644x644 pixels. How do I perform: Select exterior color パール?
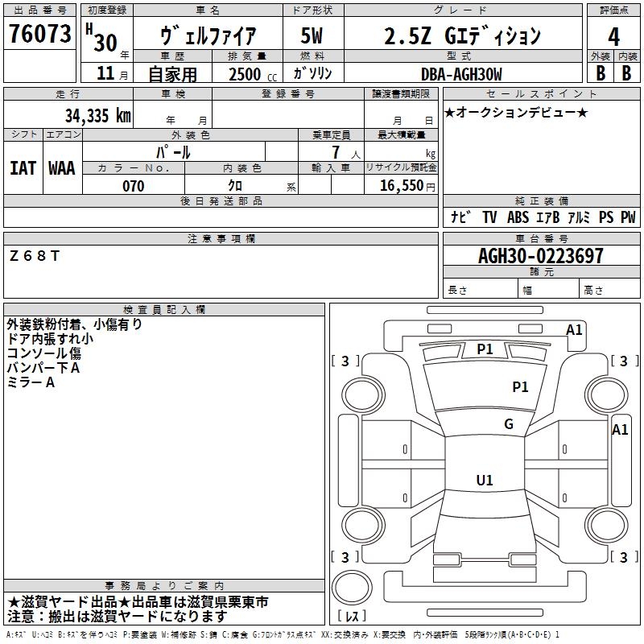tap(173, 152)
